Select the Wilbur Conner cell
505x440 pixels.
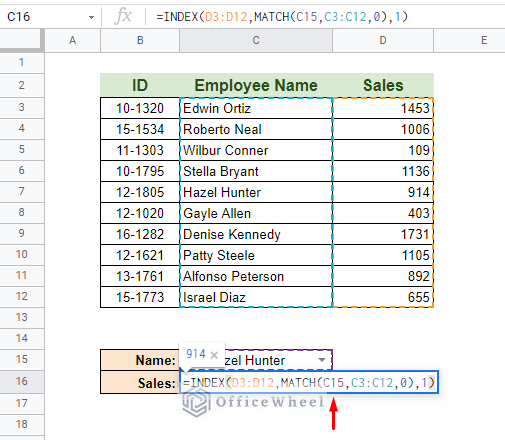pos(256,150)
